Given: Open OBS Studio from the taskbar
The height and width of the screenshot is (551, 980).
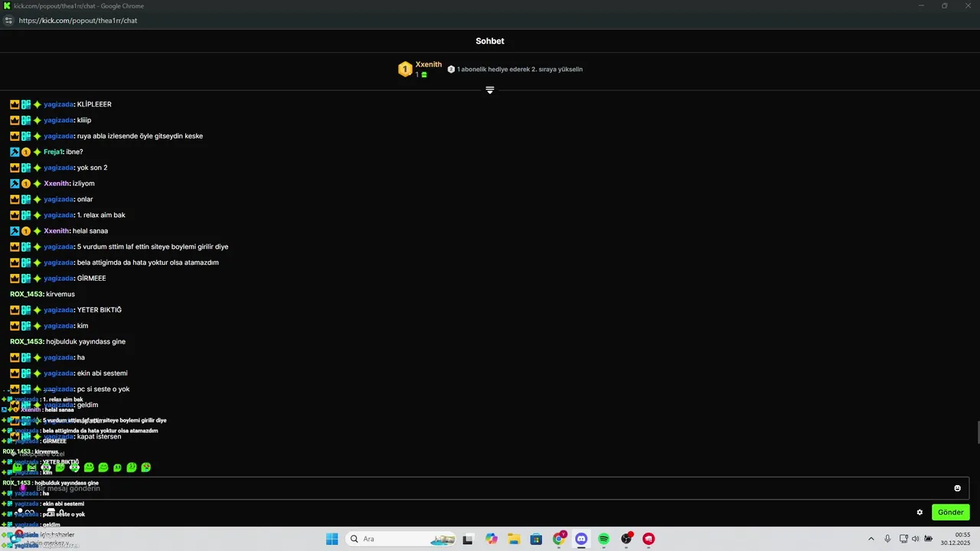Looking at the screenshot, I should (x=626, y=539).
